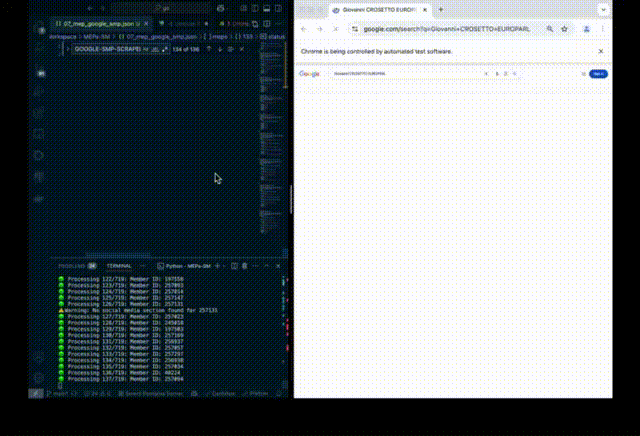Screen dimensions: 640x436
Task: Click split editor icon in editor tab bar
Action: (267, 24)
